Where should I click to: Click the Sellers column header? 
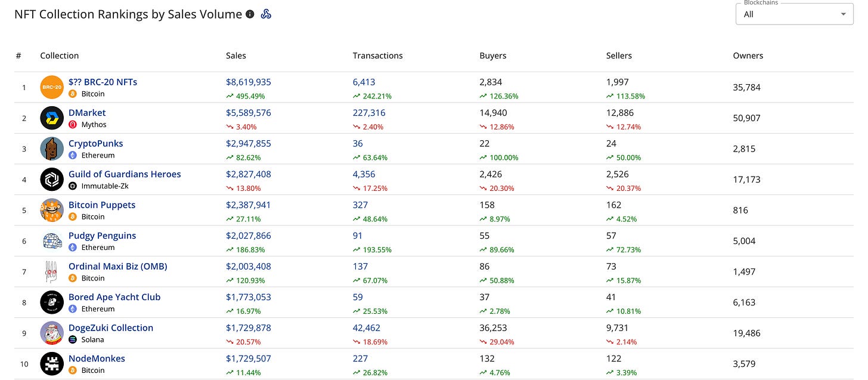[619, 55]
